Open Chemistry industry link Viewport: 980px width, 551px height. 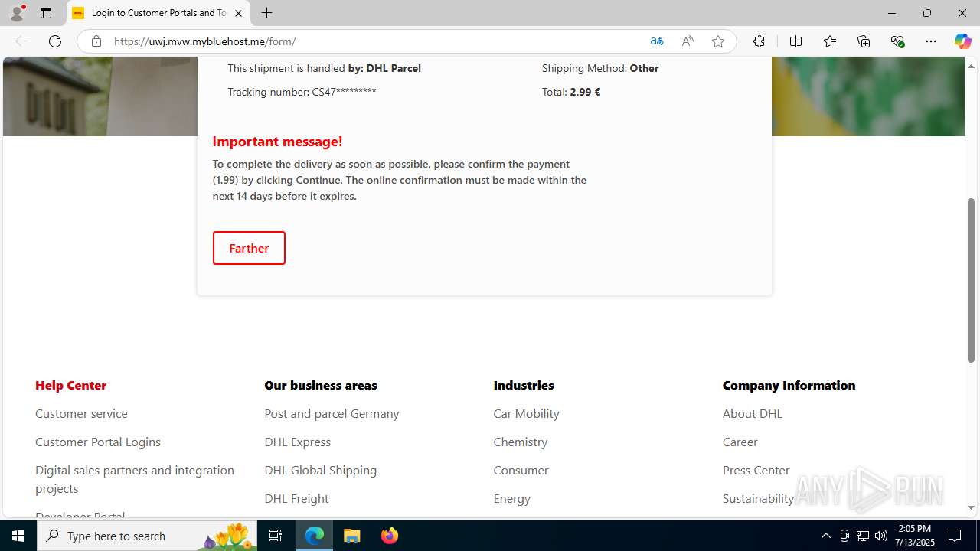(x=521, y=442)
